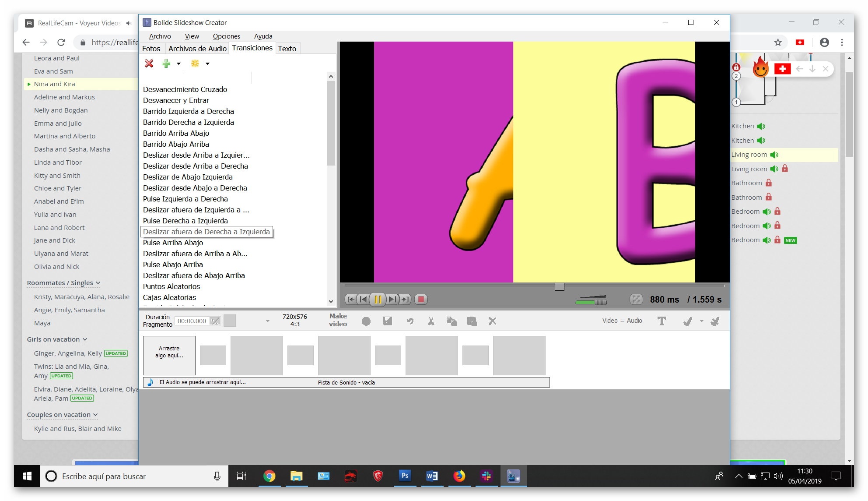The height and width of the screenshot is (501, 868).
Task: Open dropdown arrow beside yellow star icon
Action: 207,64
